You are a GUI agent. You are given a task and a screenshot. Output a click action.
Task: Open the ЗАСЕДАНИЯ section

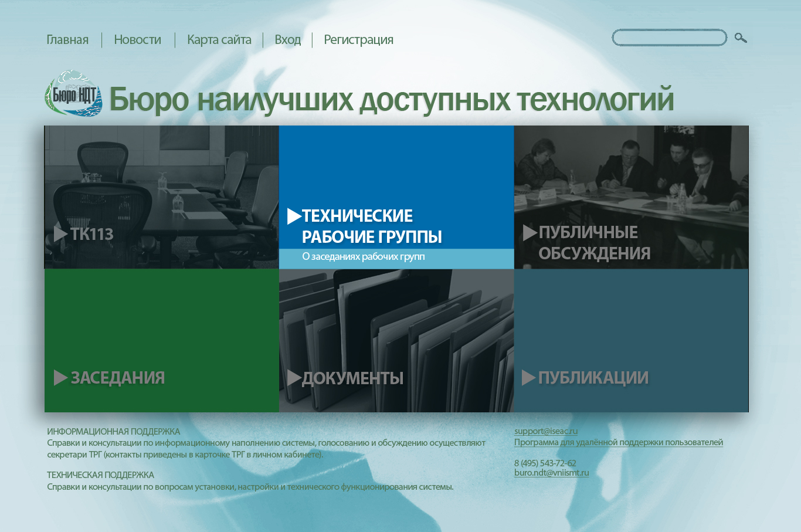point(118,378)
